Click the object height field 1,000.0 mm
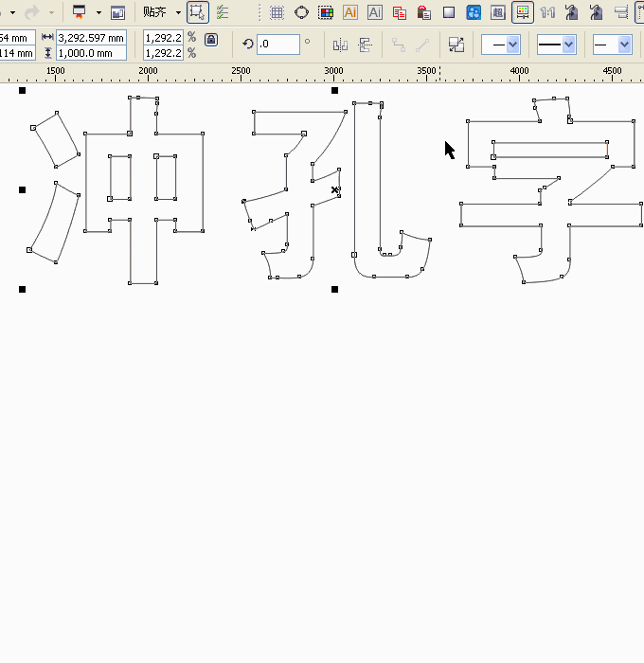Viewport: 644px width, 663px height. point(91,53)
